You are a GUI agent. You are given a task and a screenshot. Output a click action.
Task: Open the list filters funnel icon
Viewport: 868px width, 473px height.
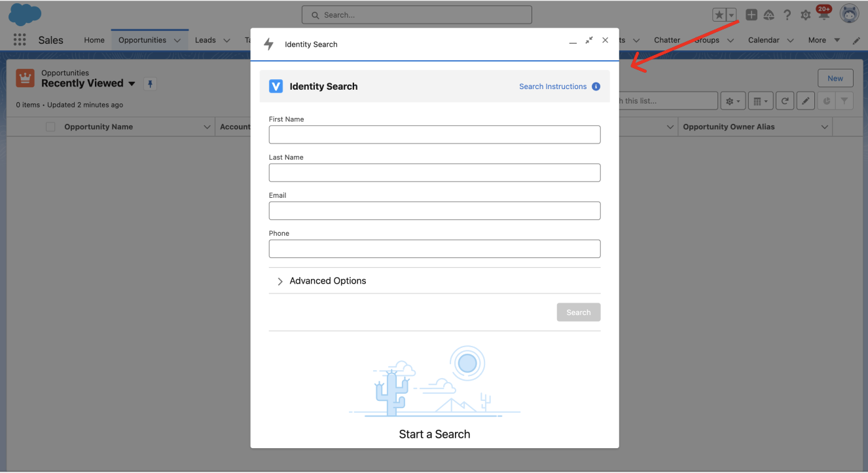click(x=844, y=101)
